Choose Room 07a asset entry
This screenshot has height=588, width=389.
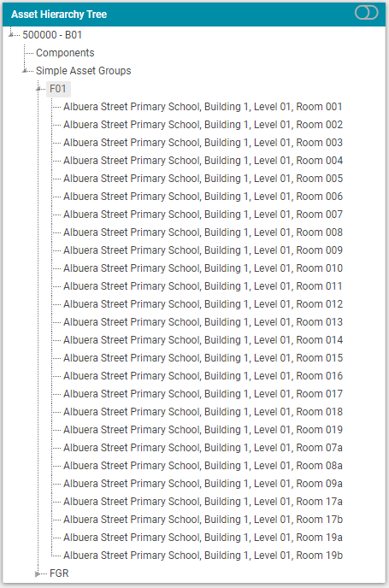point(203,448)
